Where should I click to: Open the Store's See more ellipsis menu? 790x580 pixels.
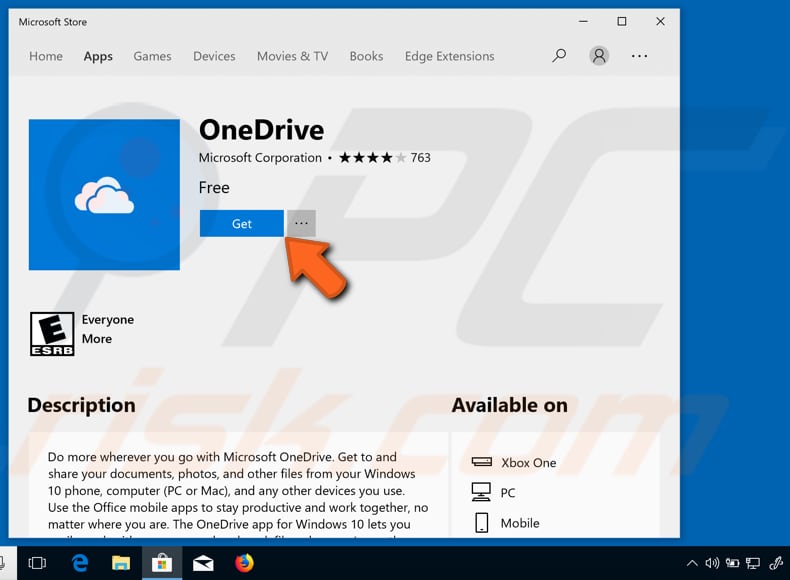click(639, 56)
